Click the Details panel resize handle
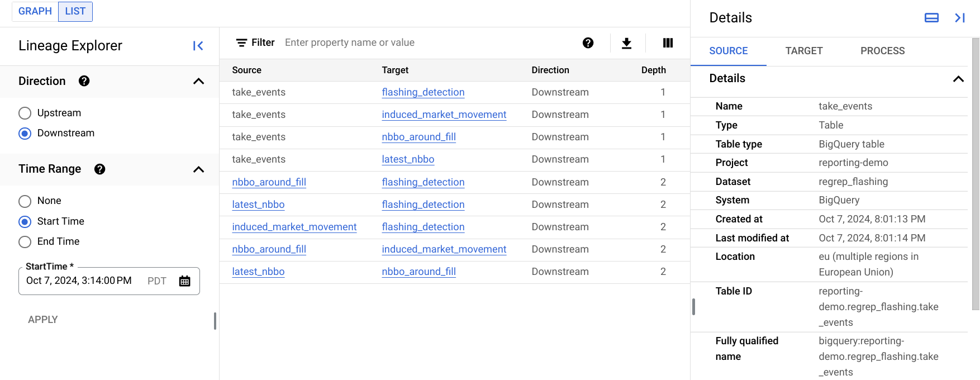Image resolution: width=980 pixels, height=380 pixels. (x=693, y=307)
